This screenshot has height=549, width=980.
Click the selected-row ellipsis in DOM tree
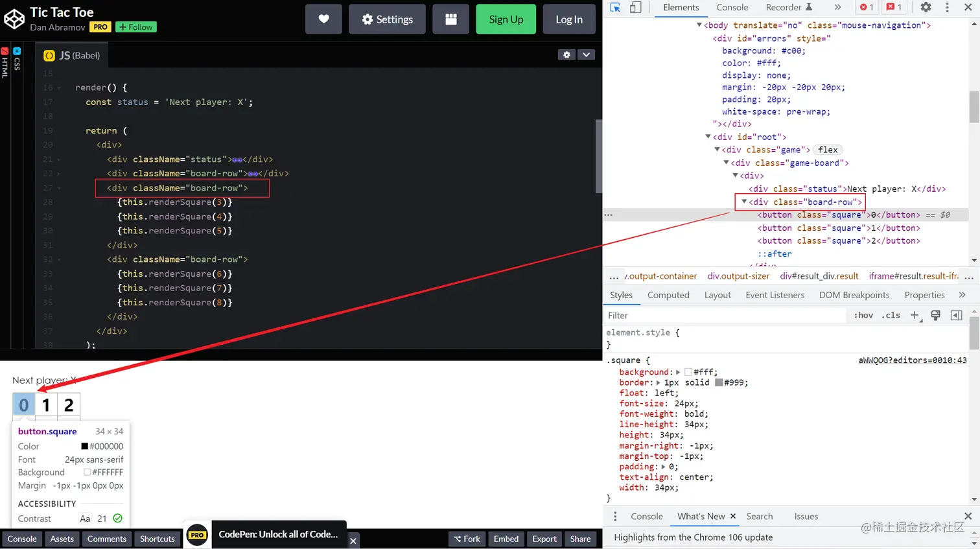click(x=608, y=215)
